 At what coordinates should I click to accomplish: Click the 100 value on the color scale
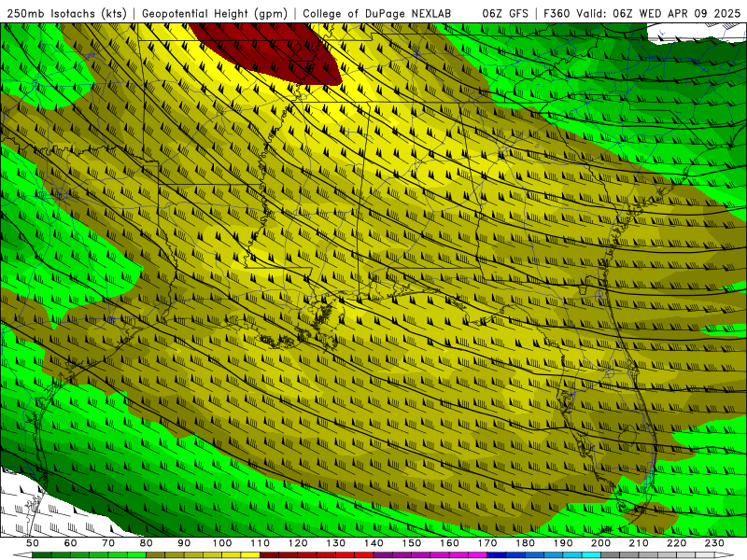point(222,543)
